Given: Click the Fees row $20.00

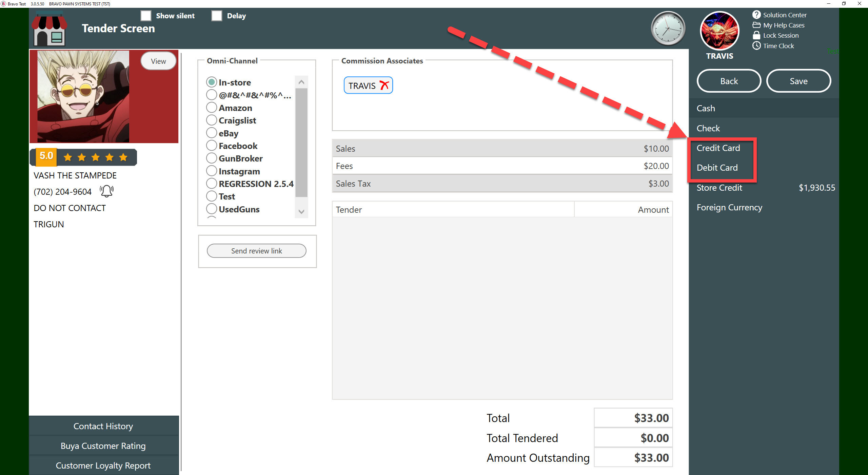Looking at the screenshot, I should point(502,166).
